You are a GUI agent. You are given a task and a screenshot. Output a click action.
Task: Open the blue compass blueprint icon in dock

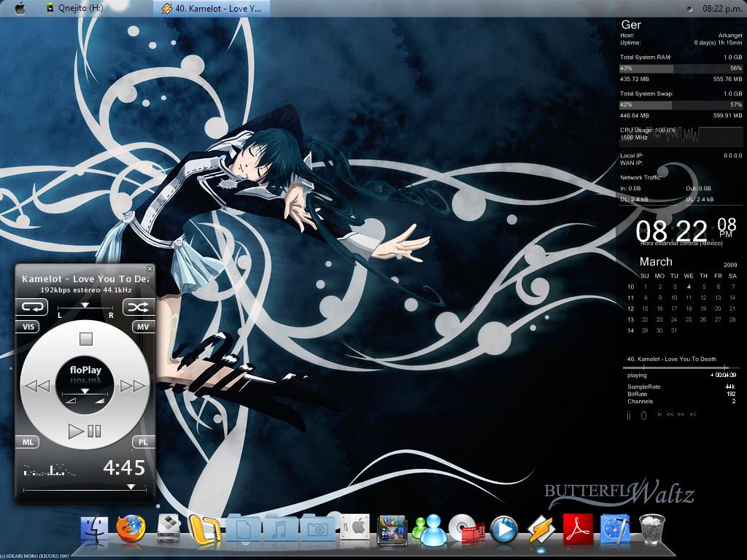(615, 529)
